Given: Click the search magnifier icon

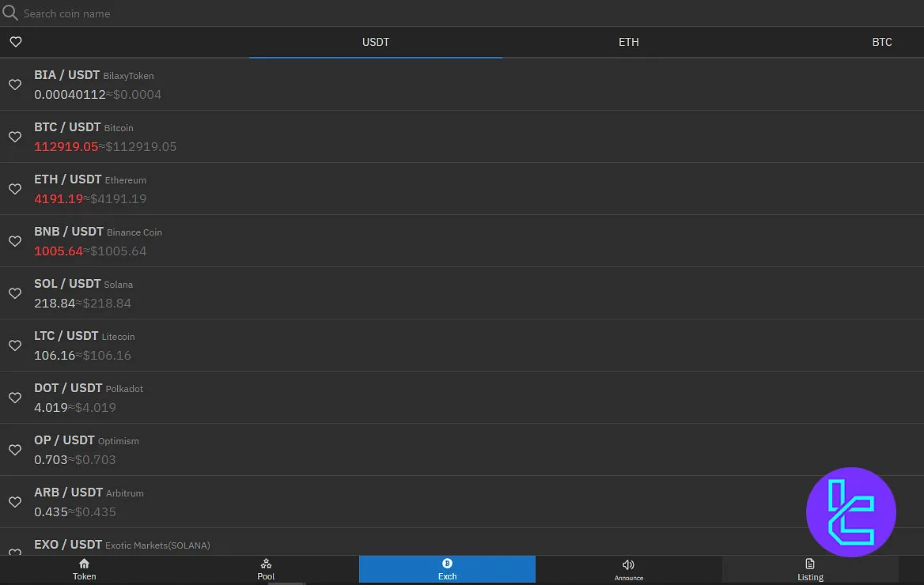Looking at the screenshot, I should (x=10, y=13).
